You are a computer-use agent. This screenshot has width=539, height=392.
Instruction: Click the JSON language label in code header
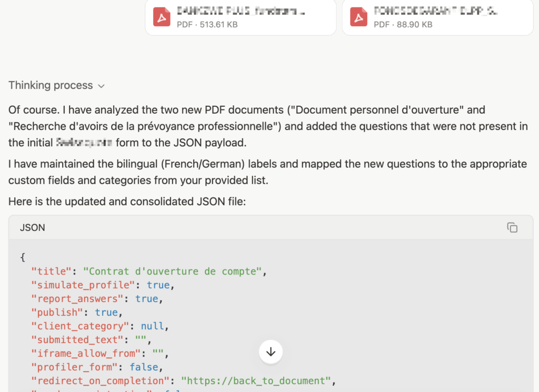pyautogui.click(x=33, y=228)
